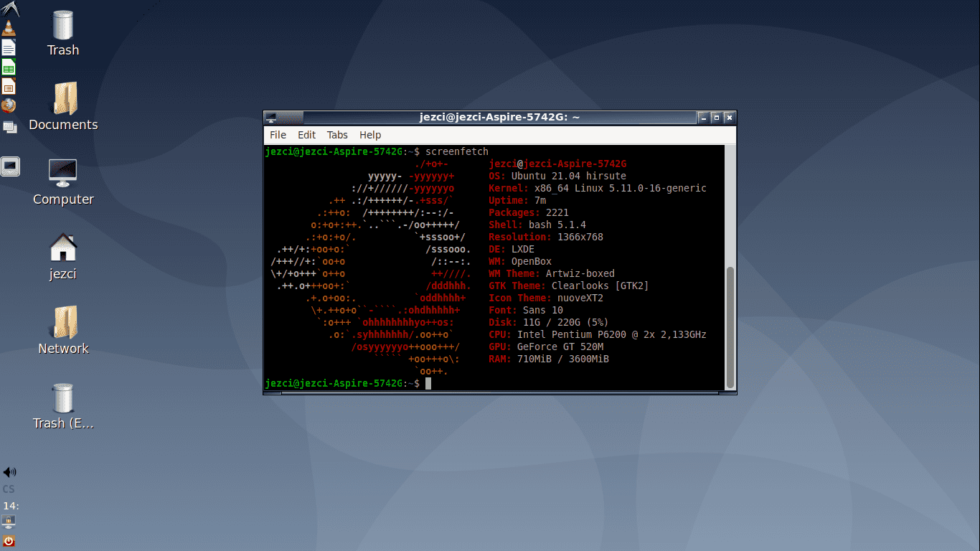This screenshot has height=551, width=980.
Task: Open the Tabs menu in the terminal
Action: point(337,135)
